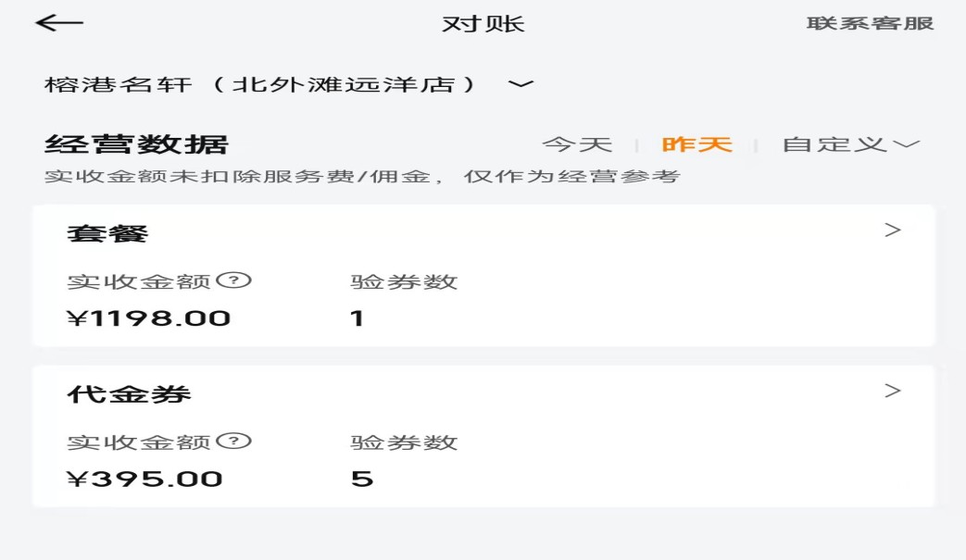Open 套餐 details via its right chevron
This screenshot has height=560, width=966.
pyautogui.click(x=892, y=230)
